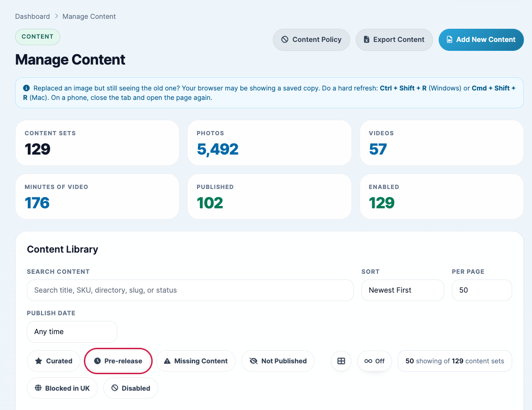Click the Content Sets 129 card
The width and height of the screenshot is (532, 410).
coord(98,143)
